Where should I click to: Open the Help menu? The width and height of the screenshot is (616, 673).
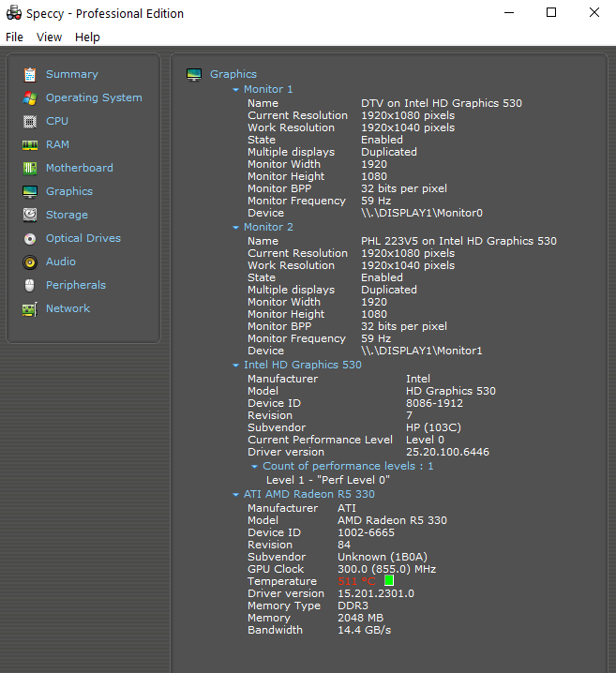tap(87, 37)
